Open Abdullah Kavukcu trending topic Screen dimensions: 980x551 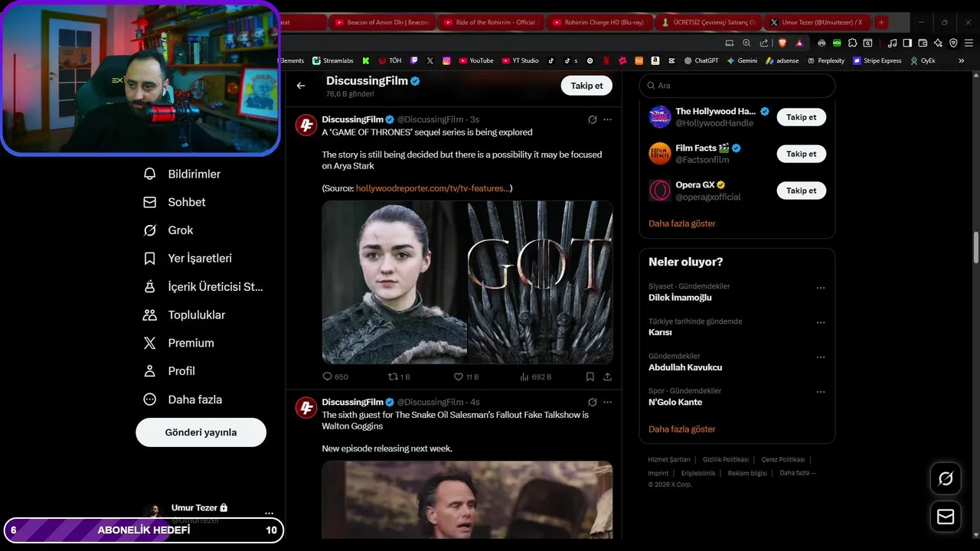(x=685, y=367)
